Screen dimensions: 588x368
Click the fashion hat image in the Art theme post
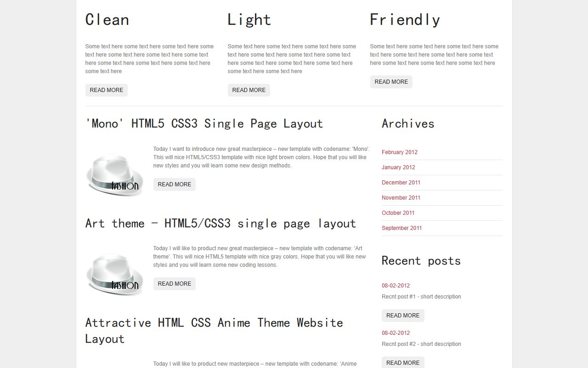click(x=115, y=275)
